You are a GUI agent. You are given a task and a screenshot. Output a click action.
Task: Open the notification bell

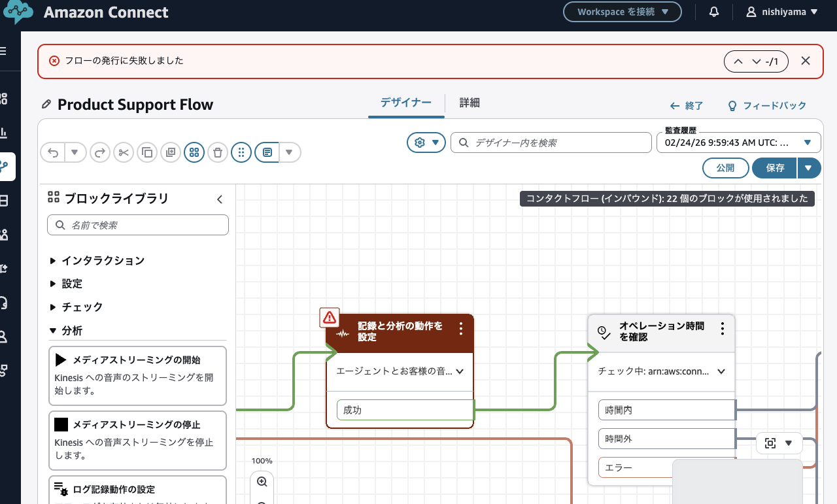coord(714,12)
